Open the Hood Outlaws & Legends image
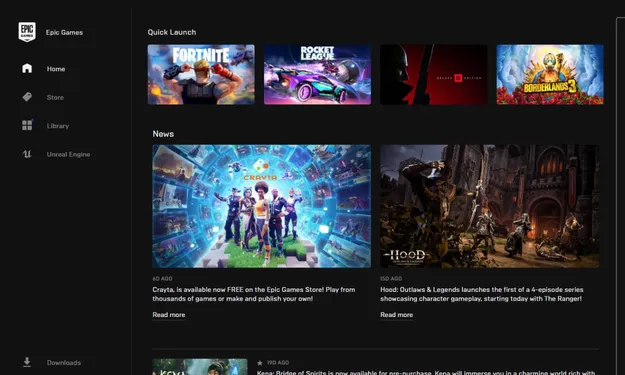The width and height of the screenshot is (625, 375). pyautogui.click(x=489, y=206)
